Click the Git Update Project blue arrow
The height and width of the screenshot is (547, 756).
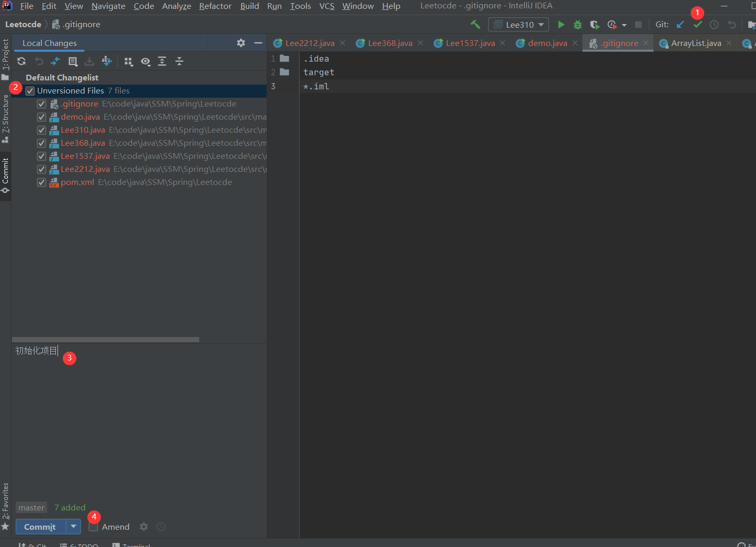(680, 25)
